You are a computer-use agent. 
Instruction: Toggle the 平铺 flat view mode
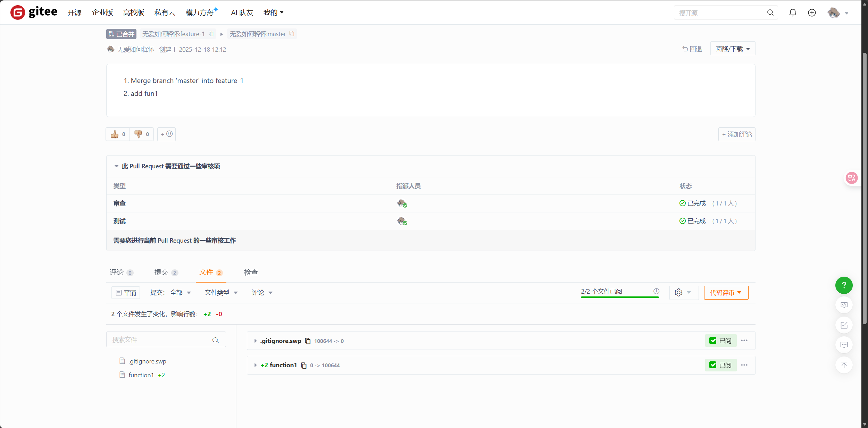pyautogui.click(x=126, y=293)
